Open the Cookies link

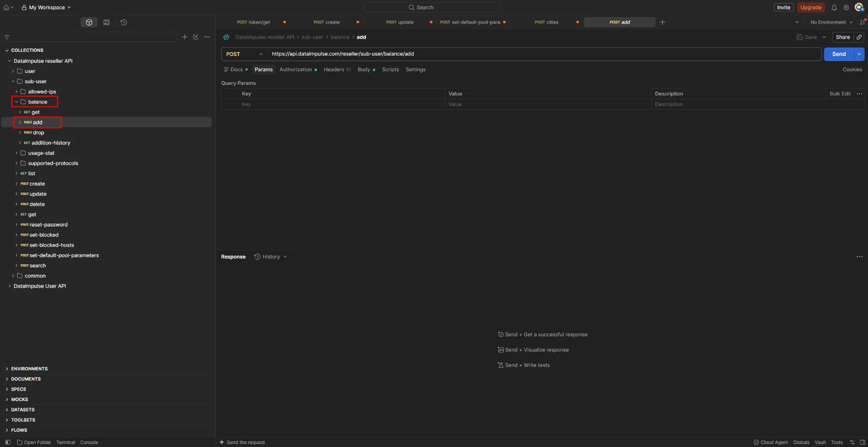pos(852,70)
